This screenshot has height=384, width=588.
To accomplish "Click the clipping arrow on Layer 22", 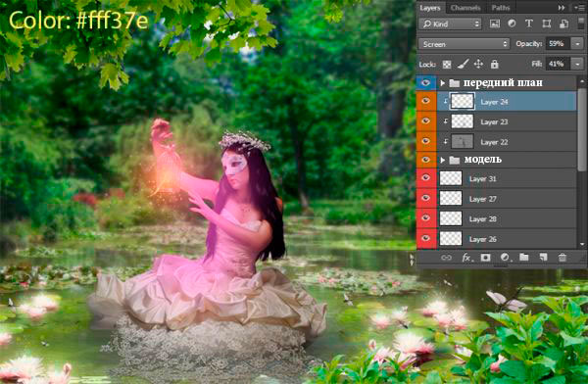I will click(x=446, y=141).
